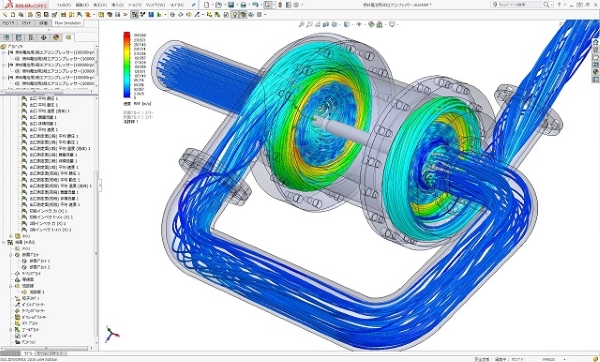Switch to the Flow Simulation tab

tap(68, 23)
